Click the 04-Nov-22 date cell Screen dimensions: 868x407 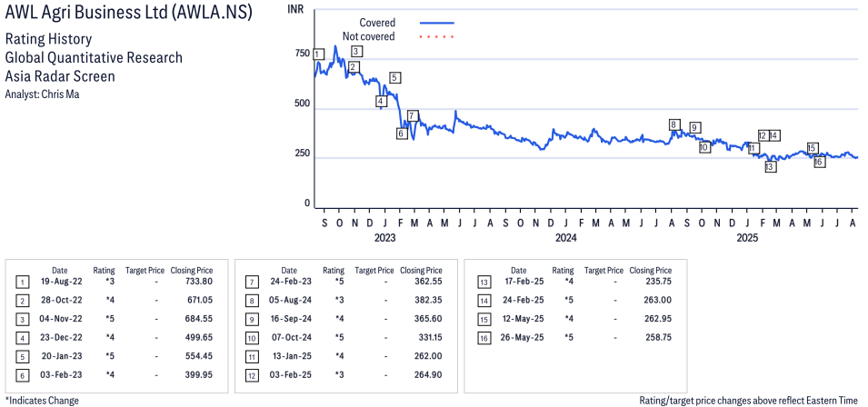pos(60,319)
